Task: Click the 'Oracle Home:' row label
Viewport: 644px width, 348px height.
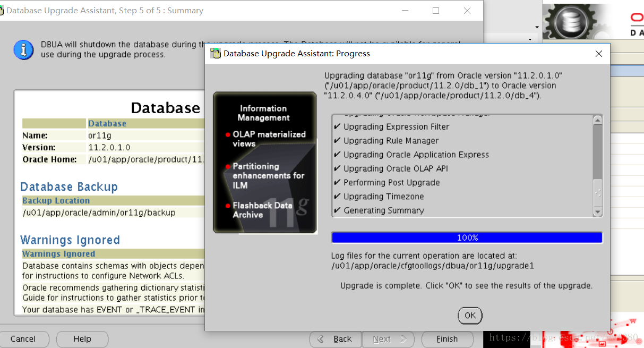Action: (x=49, y=159)
